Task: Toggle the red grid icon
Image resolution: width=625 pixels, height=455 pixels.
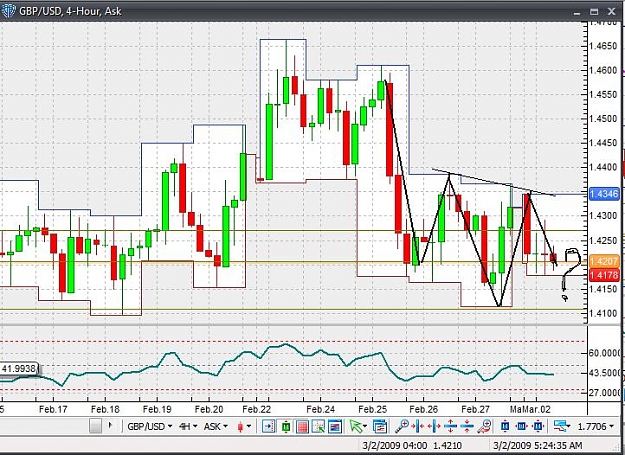Action: pyautogui.click(x=302, y=427)
